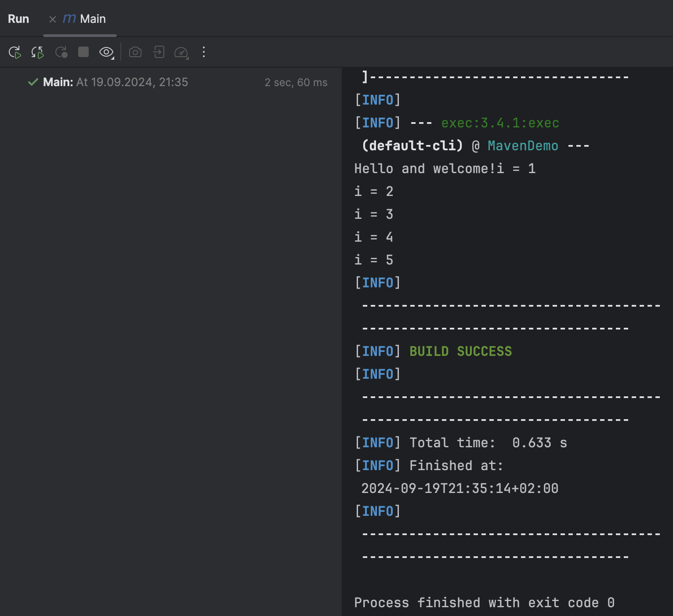Image resolution: width=673 pixels, height=616 pixels.
Task: Click the green checkmark next to Main
Action: coord(33,82)
